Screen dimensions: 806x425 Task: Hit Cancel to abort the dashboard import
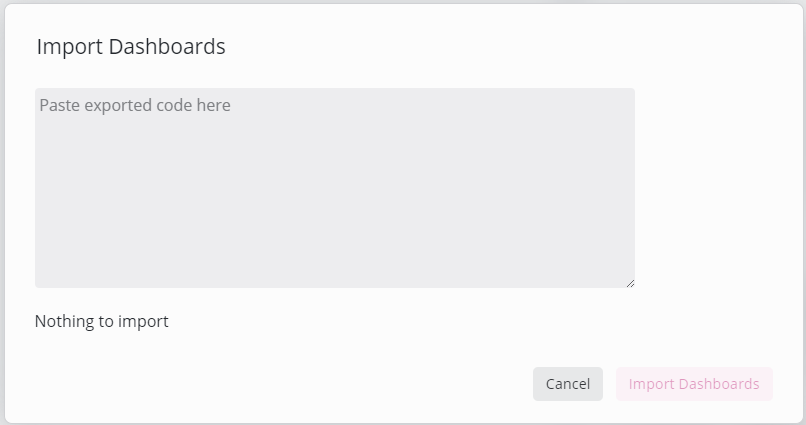(567, 384)
